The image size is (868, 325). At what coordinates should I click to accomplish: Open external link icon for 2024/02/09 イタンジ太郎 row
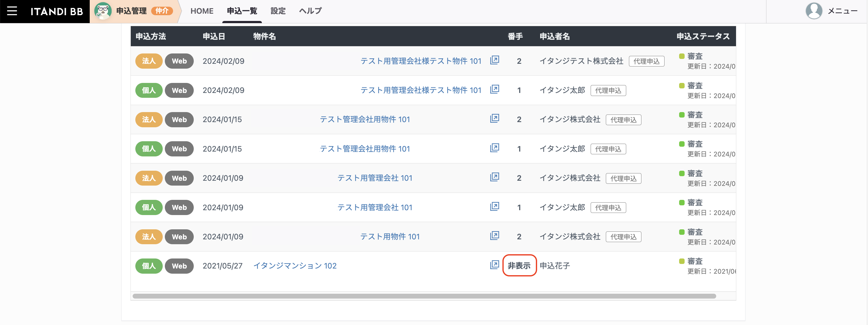coord(494,90)
